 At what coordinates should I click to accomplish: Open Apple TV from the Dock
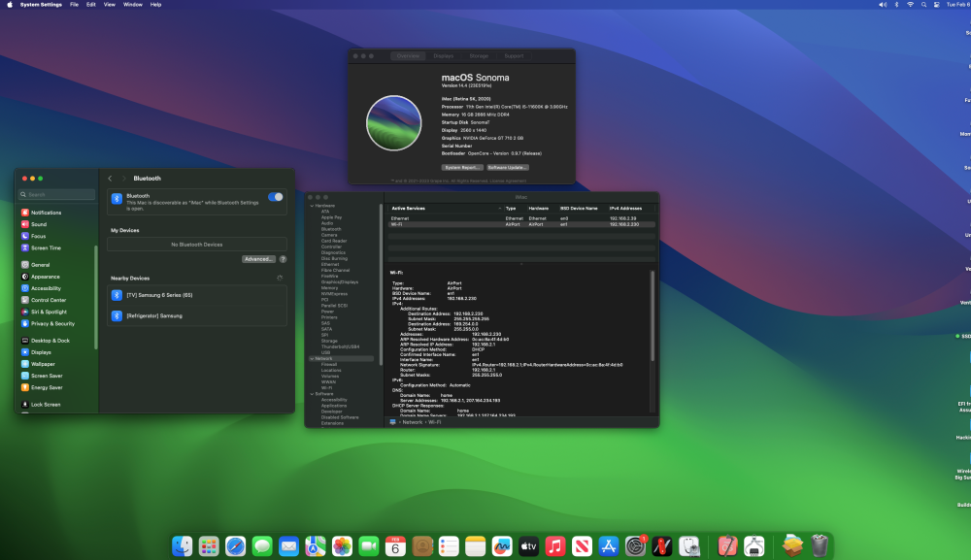click(x=528, y=546)
